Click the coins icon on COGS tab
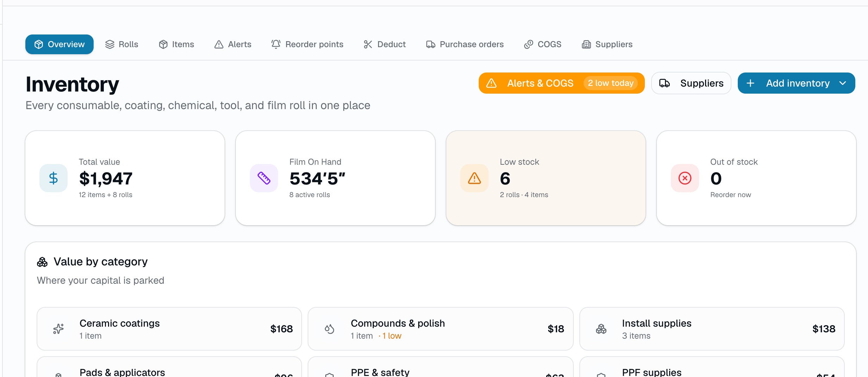The width and height of the screenshot is (868, 377). coord(529,44)
